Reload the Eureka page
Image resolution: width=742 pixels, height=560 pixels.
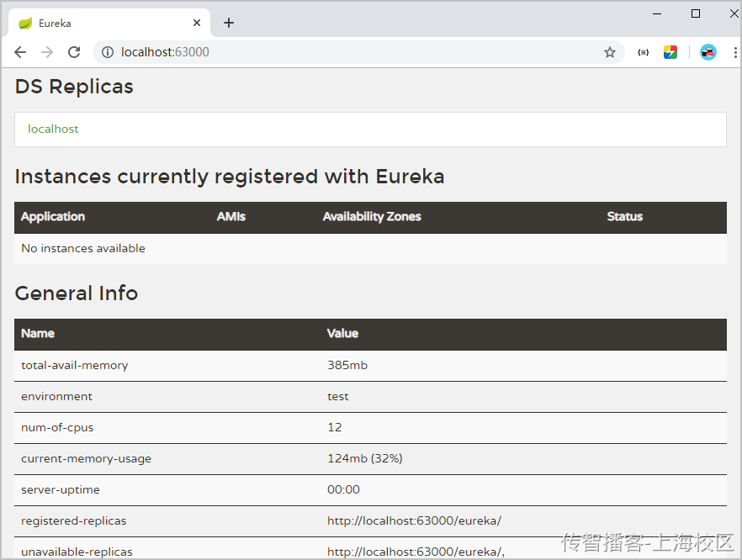(74, 52)
